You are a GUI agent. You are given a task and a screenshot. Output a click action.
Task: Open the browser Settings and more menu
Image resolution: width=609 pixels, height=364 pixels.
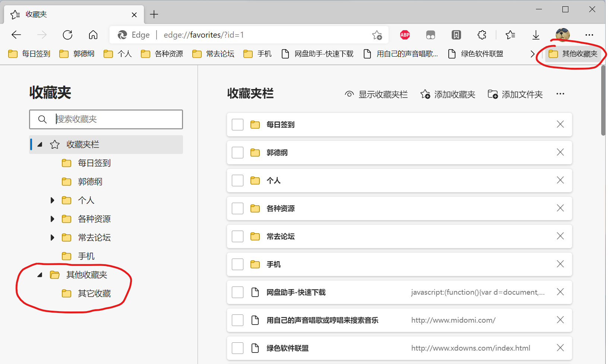pyautogui.click(x=589, y=35)
